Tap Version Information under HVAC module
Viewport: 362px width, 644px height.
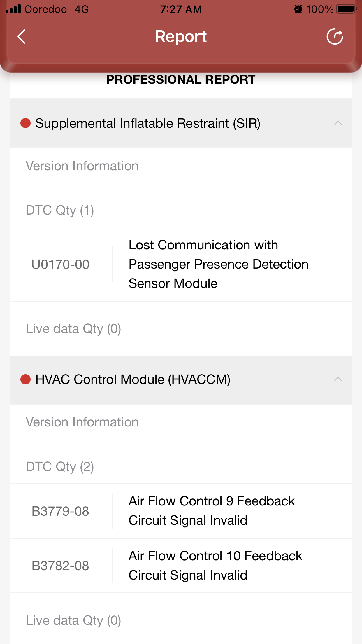click(x=82, y=422)
